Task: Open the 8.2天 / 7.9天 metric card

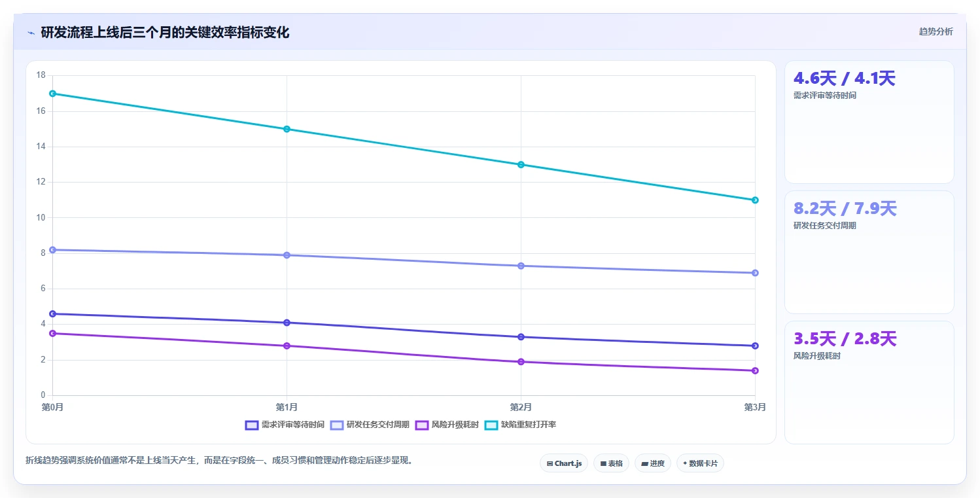Action: pos(869,253)
